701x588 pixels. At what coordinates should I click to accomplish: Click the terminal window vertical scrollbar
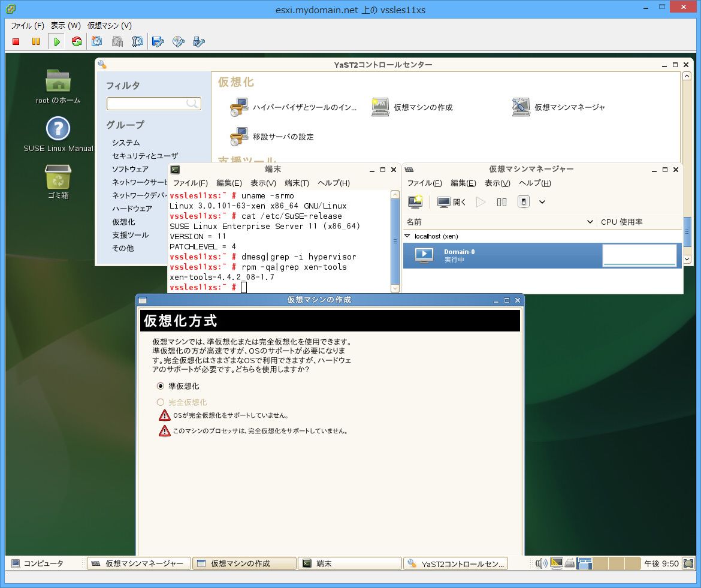395,242
